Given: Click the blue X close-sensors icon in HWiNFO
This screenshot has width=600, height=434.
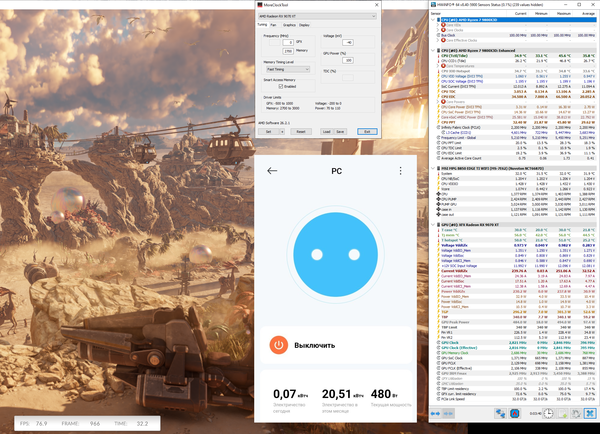Looking at the screenshot, I should coord(590,413).
